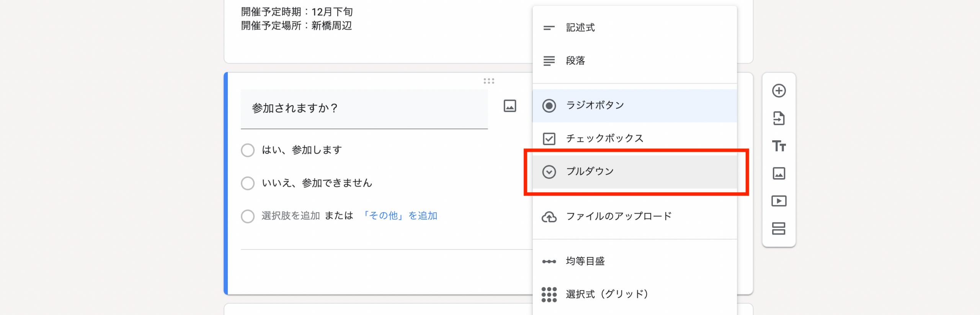This screenshot has height=315, width=980.
Task: Add an image from the side toolbar
Action: (779, 174)
